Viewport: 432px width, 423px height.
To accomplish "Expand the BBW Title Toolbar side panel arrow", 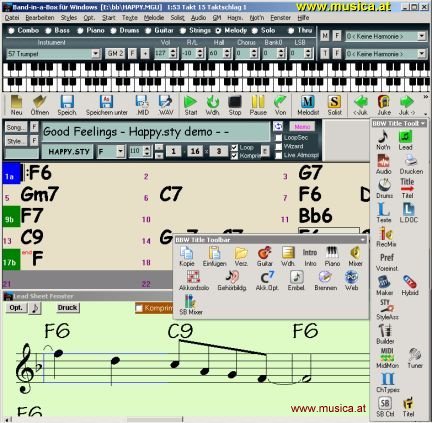I will click(x=423, y=124).
